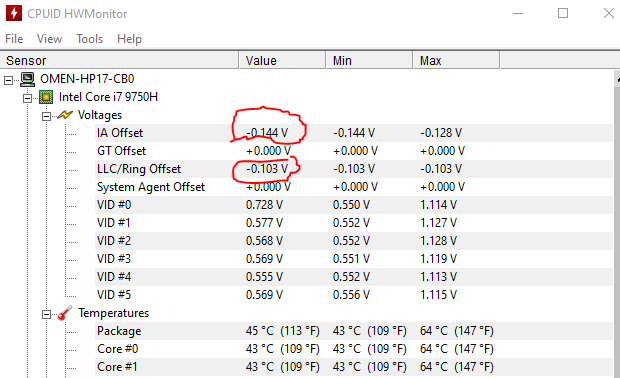Open the File menu

coord(14,39)
